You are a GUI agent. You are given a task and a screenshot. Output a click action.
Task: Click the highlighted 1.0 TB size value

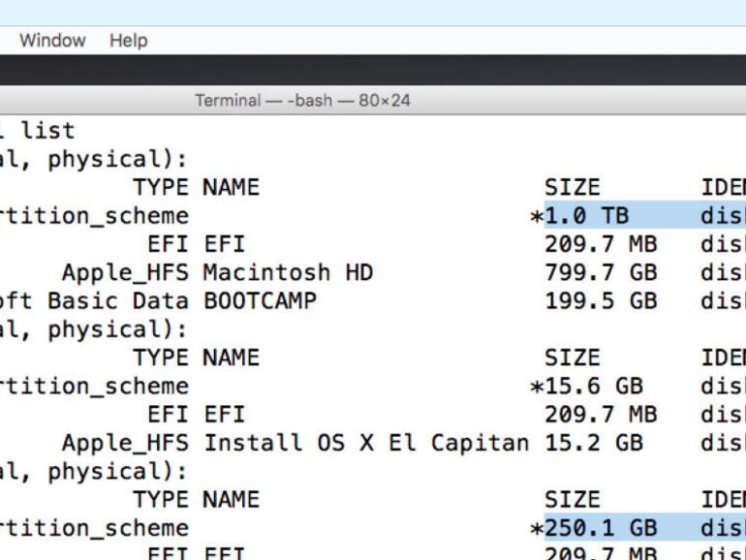pos(585,216)
